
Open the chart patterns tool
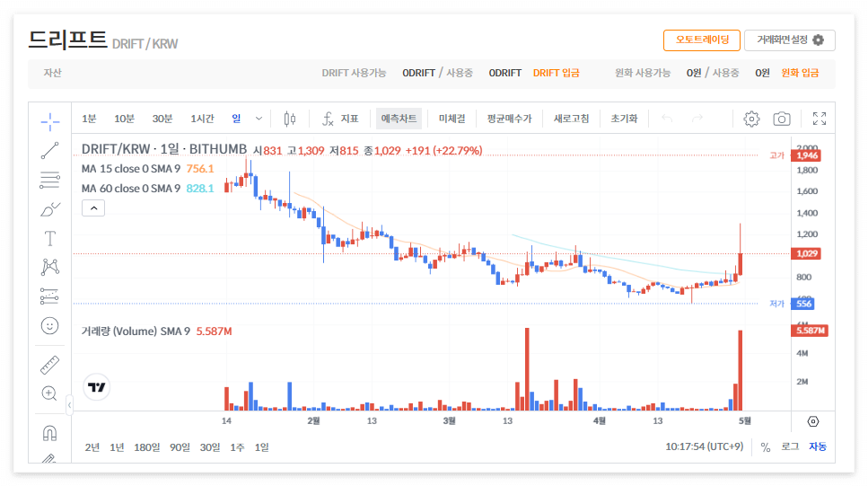coord(50,268)
